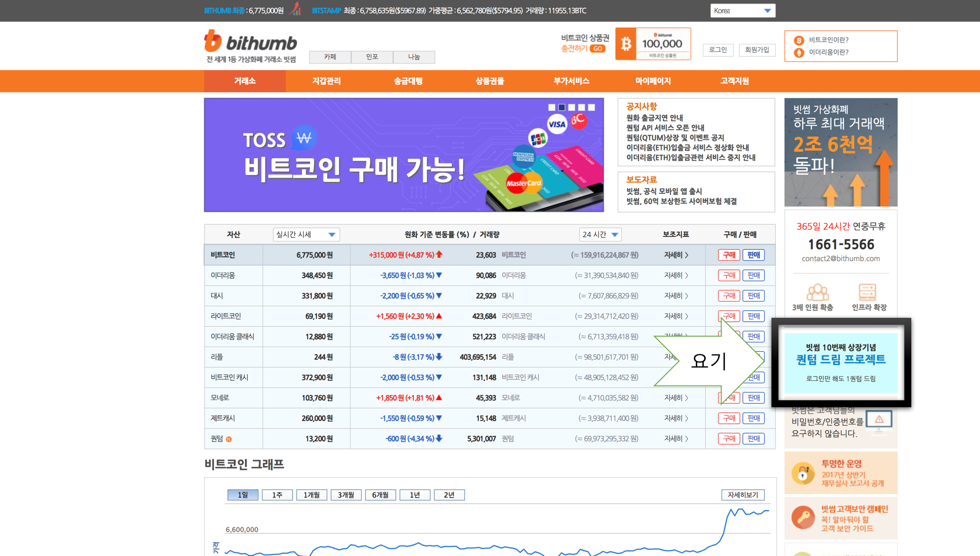Open press release 빗썸, 공식 모바일 앱 출시
The image size is (980, 556).
[x=664, y=191]
